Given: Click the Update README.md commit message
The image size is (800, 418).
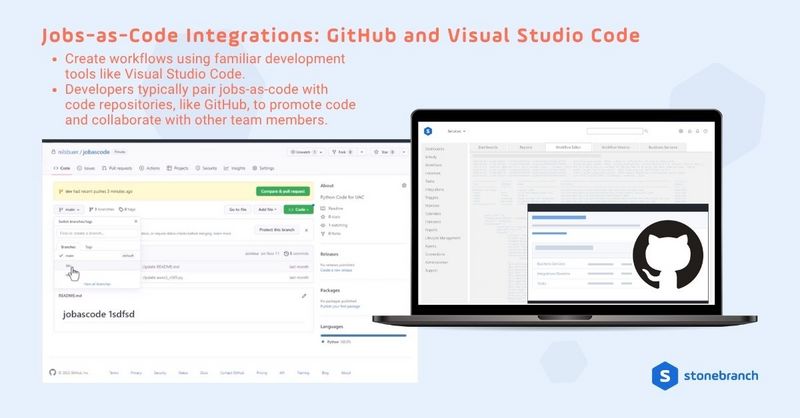Looking at the screenshot, I should pyautogui.click(x=161, y=266).
